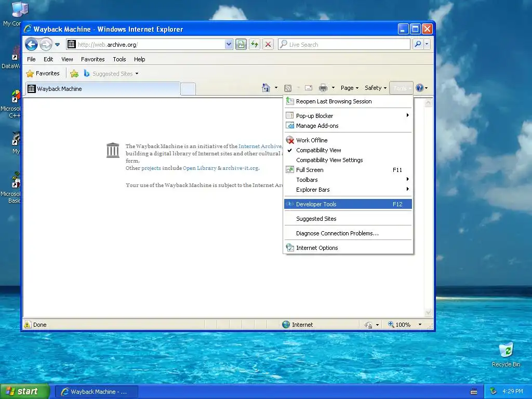
Task: Stop loading with the red X button
Action: (268, 44)
